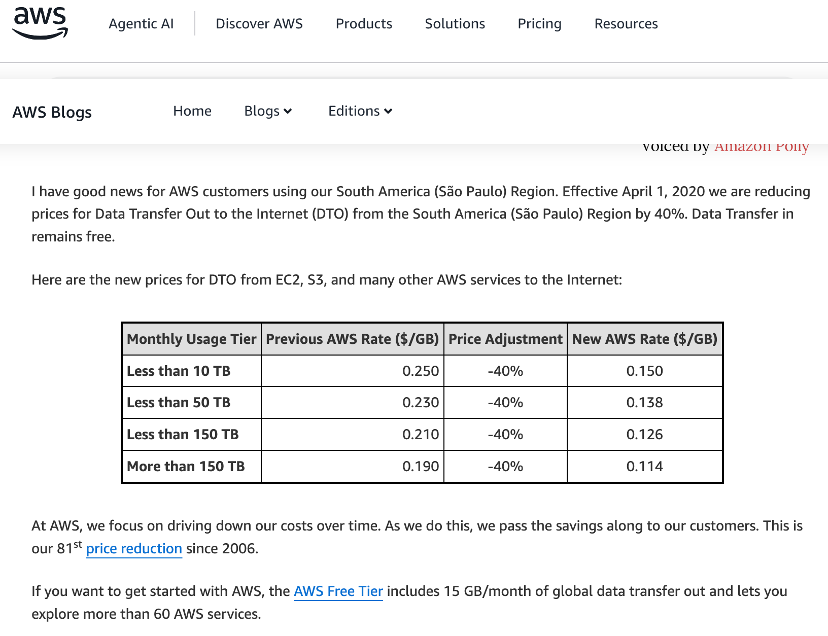Click the AWS logo icon
The height and width of the screenshot is (636, 828).
pyautogui.click(x=40, y=23)
